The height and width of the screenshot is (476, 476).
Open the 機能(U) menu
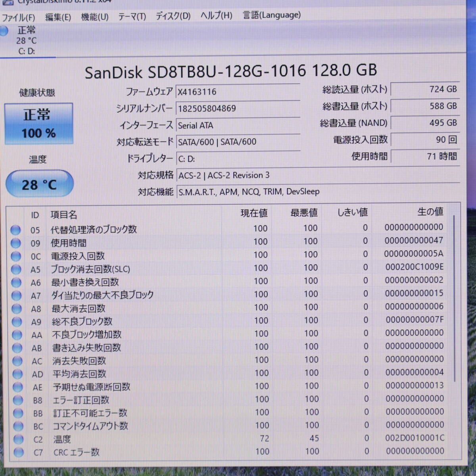(x=94, y=17)
